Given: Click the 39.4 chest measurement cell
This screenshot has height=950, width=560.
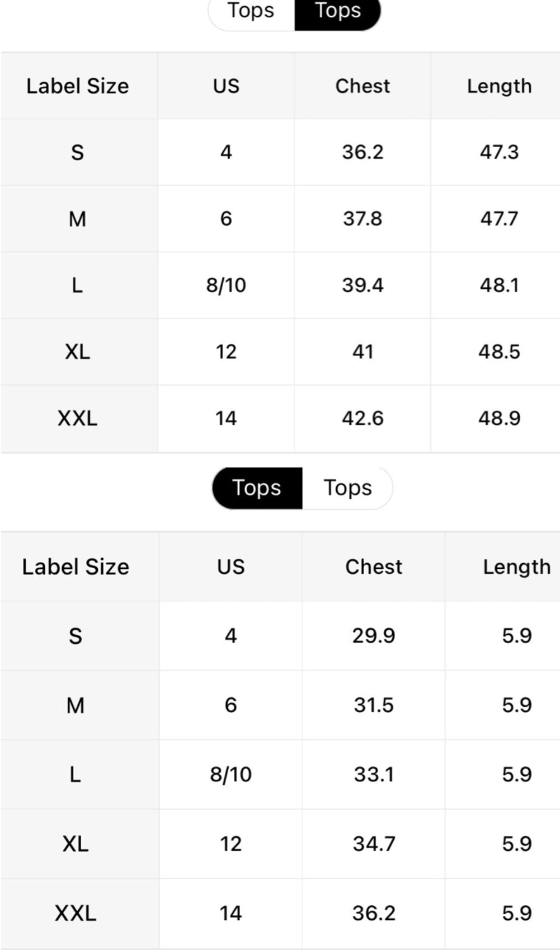Looking at the screenshot, I should click(363, 286).
